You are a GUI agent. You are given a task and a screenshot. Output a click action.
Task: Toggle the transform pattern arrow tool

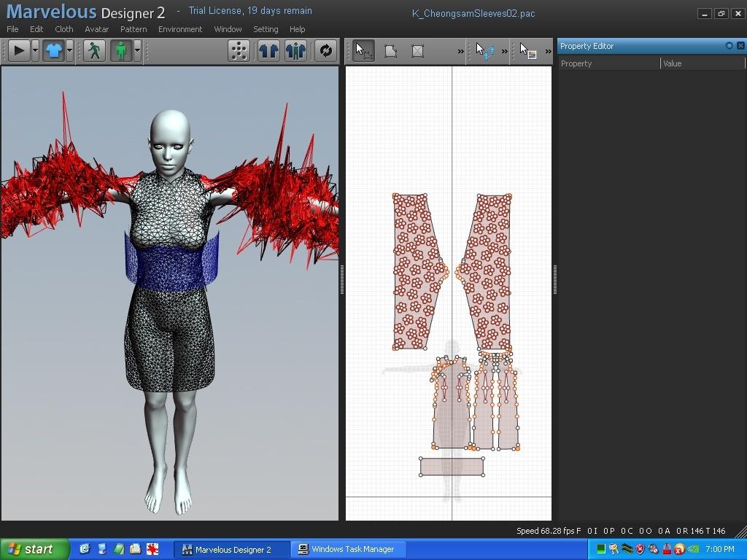(485, 51)
